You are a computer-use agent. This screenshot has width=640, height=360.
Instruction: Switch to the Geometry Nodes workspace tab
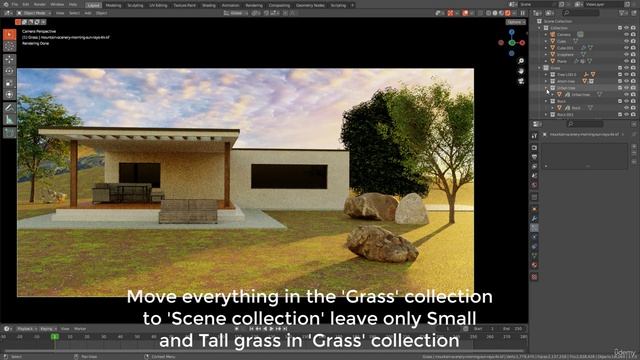coord(310,5)
